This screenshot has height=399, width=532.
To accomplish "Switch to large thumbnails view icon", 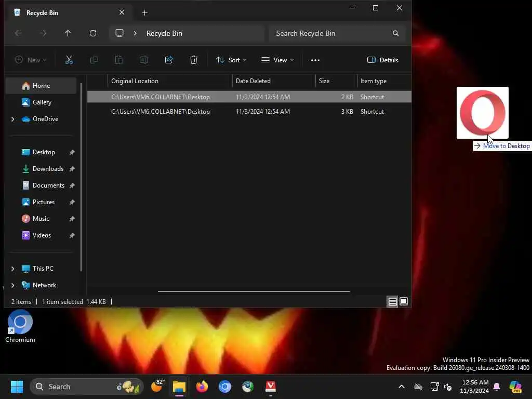I will [x=404, y=301].
